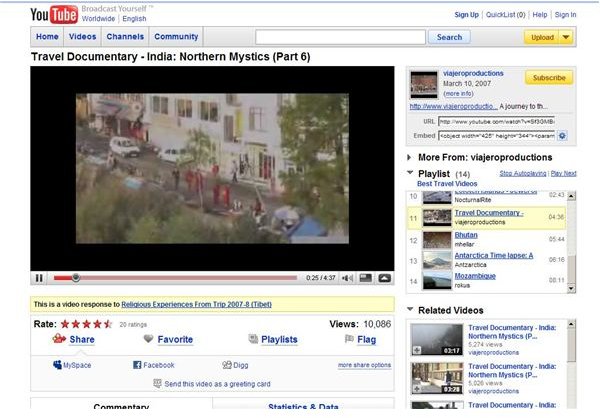The height and width of the screenshot is (418, 600).
Task: Click the MySpace share icon
Action: pos(57,365)
